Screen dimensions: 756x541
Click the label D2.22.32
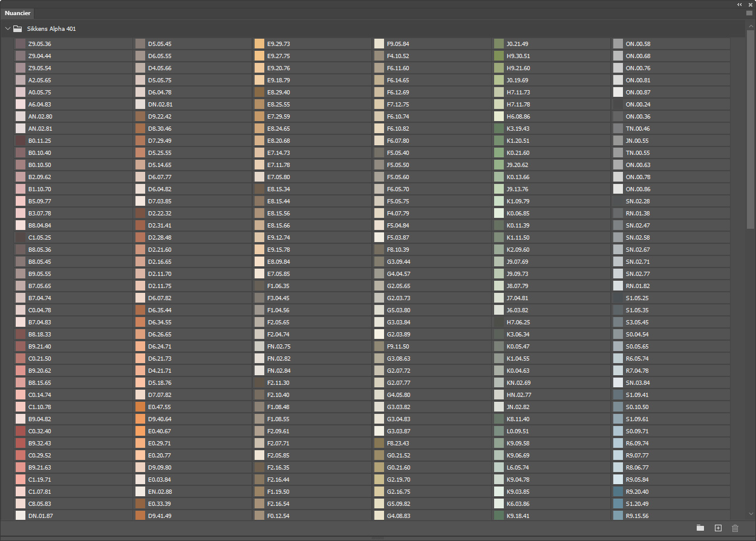tap(160, 213)
